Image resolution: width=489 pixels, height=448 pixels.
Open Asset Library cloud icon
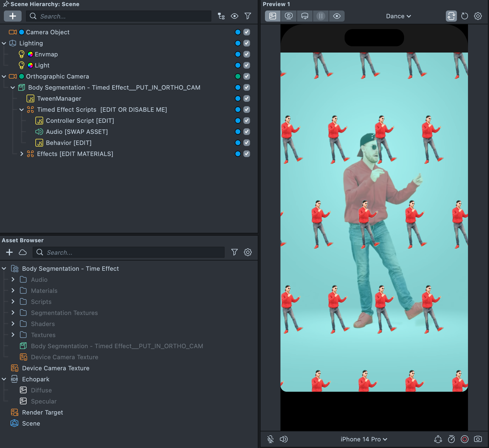pyautogui.click(x=23, y=252)
